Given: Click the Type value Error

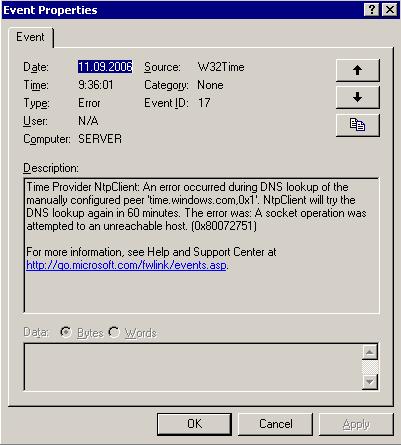Looking at the screenshot, I should tap(89, 103).
